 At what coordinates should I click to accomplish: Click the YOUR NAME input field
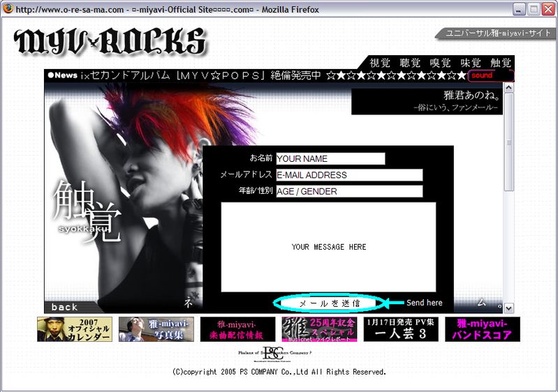pos(330,158)
